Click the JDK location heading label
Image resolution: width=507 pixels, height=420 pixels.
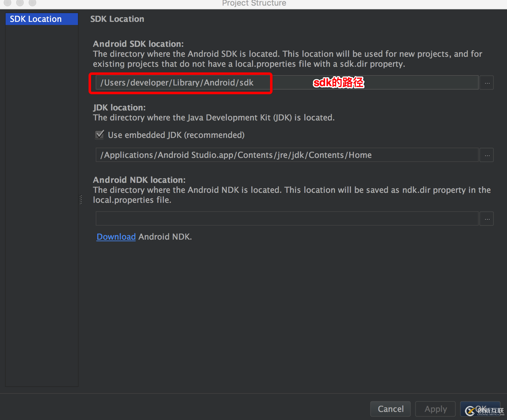coord(119,107)
